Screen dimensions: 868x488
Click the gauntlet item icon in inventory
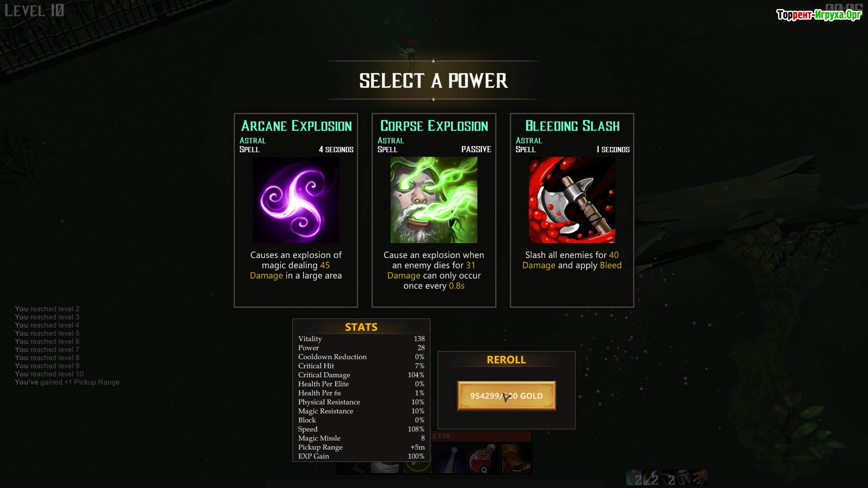700,478
